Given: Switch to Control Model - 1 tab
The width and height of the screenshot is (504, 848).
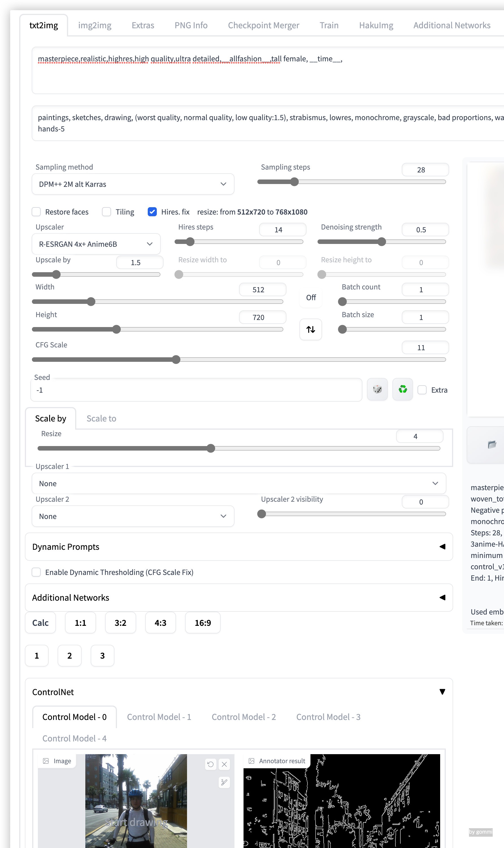Looking at the screenshot, I should pyautogui.click(x=159, y=717).
